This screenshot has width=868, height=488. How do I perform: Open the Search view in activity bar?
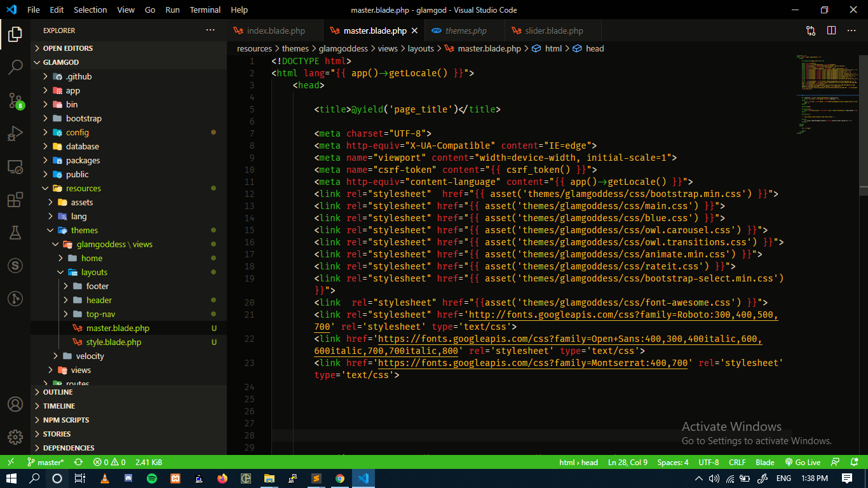tap(15, 67)
